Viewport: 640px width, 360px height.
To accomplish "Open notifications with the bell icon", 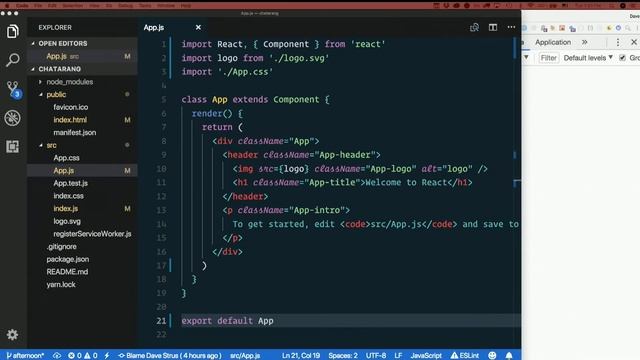I will [x=509, y=356].
